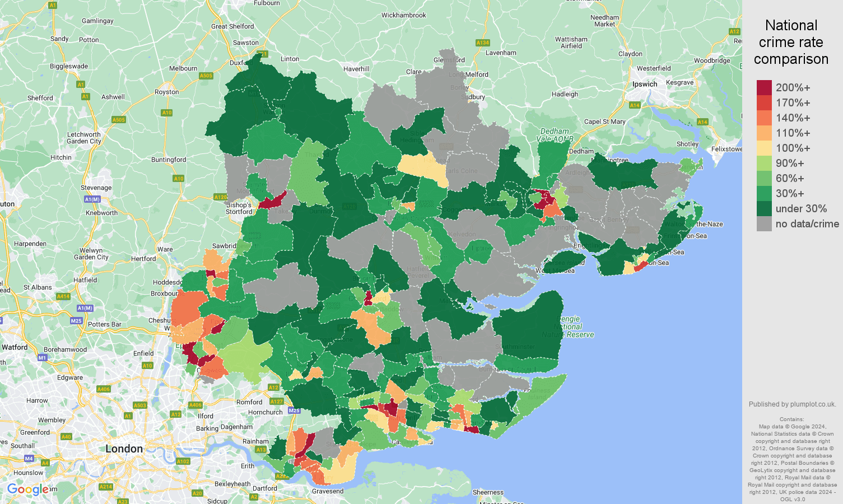Click the 'National crime rate comparison' title
This screenshot has width=843, height=504.
(791, 42)
